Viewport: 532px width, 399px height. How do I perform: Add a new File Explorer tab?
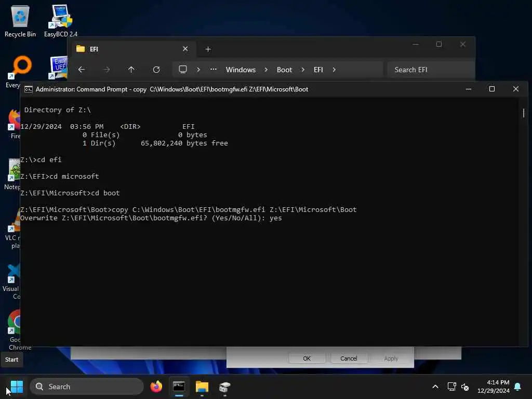[x=208, y=49]
